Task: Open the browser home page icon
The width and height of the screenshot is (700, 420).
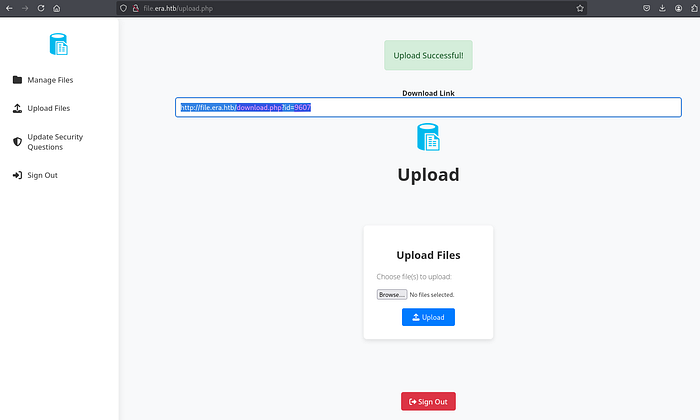Action: coord(57,8)
